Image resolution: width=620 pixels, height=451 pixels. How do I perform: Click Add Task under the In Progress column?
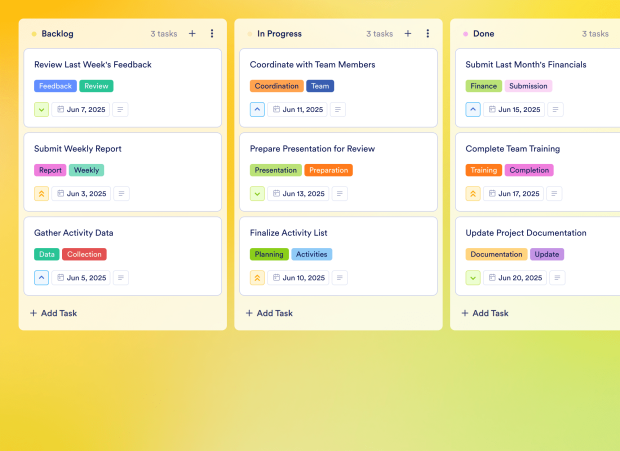point(270,313)
